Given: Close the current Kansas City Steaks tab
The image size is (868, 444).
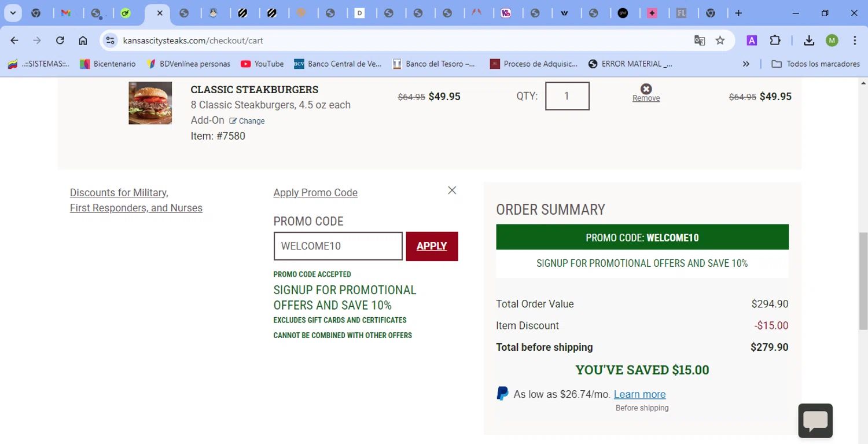Looking at the screenshot, I should 160,13.
